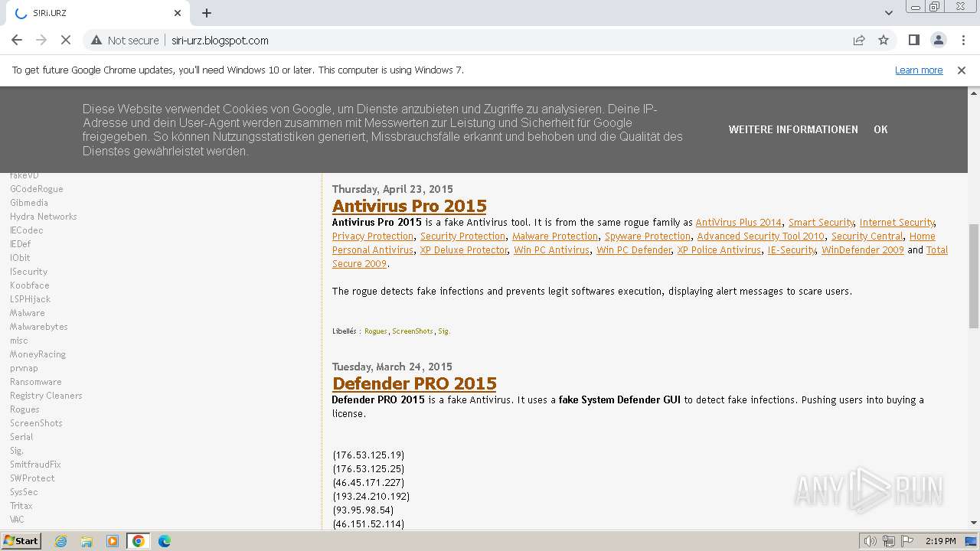Open the Defender PRO 2015 post title
Screen dimensions: 980x551
(414, 383)
